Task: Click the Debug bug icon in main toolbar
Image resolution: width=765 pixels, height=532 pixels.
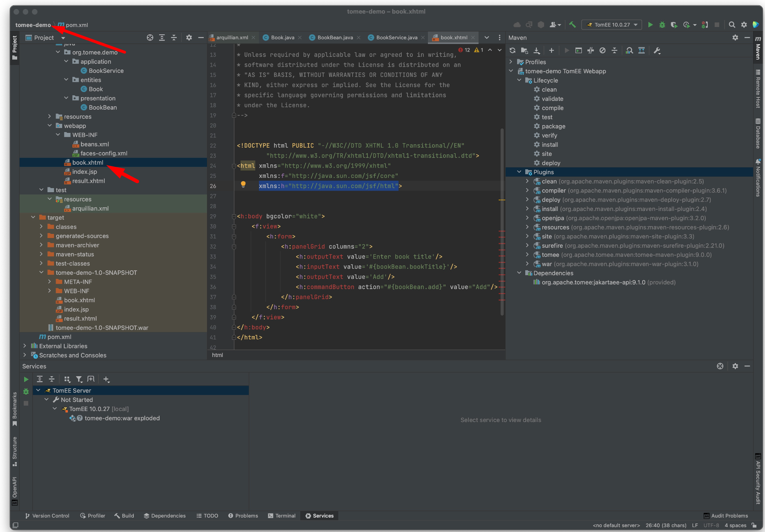Action: tap(662, 25)
